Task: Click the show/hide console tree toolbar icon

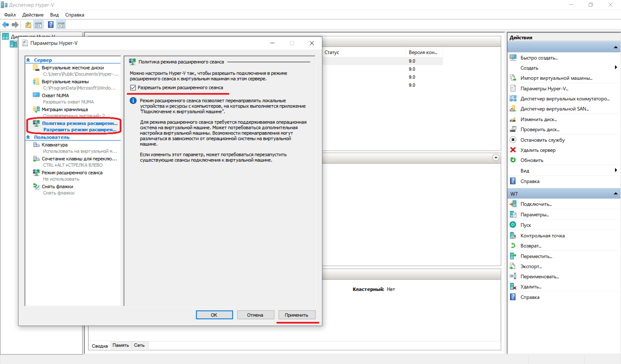Action: [38, 25]
